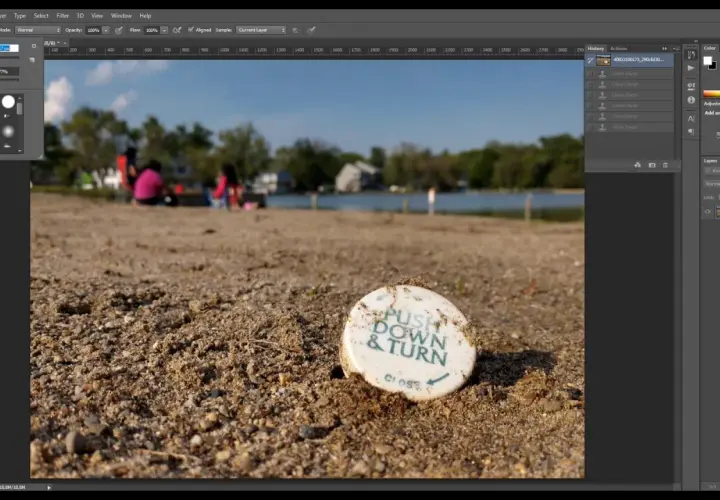
Task: Expand the Opacity slider arrow
Action: click(106, 30)
